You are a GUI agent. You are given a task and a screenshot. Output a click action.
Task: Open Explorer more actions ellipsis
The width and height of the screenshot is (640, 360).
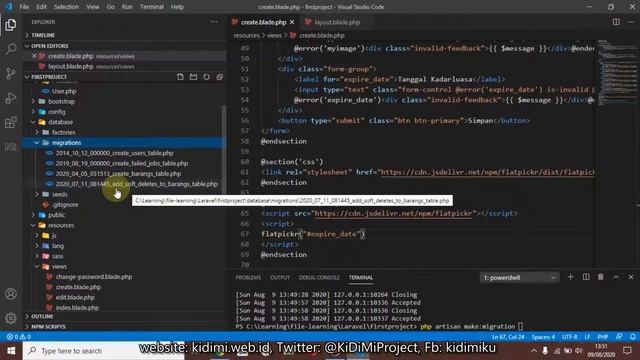point(214,22)
